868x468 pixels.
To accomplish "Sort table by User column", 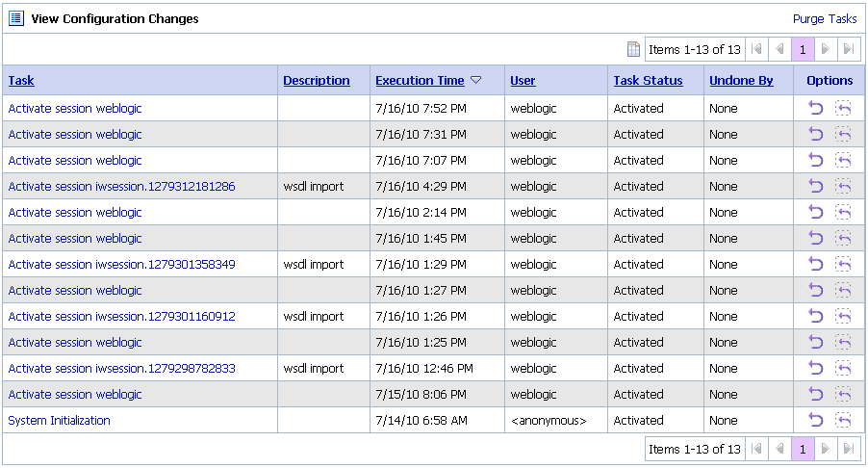I will pyautogui.click(x=523, y=80).
